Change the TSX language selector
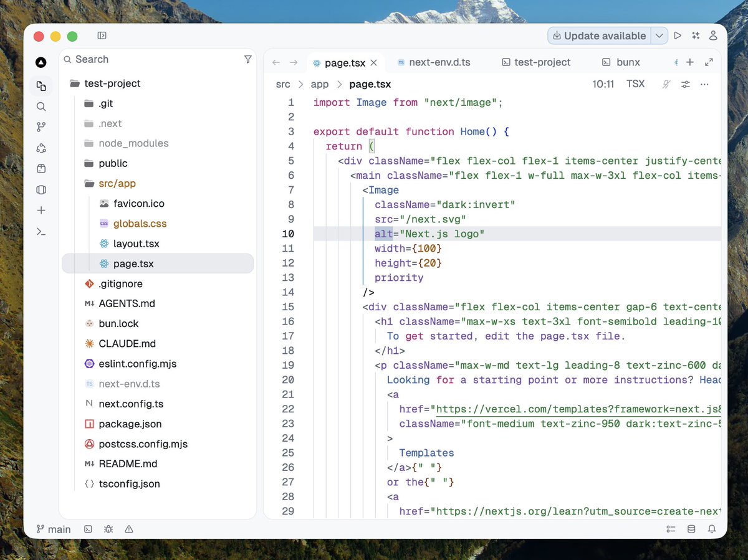Screen dimensions: 748x560 (x=636, y=84)
